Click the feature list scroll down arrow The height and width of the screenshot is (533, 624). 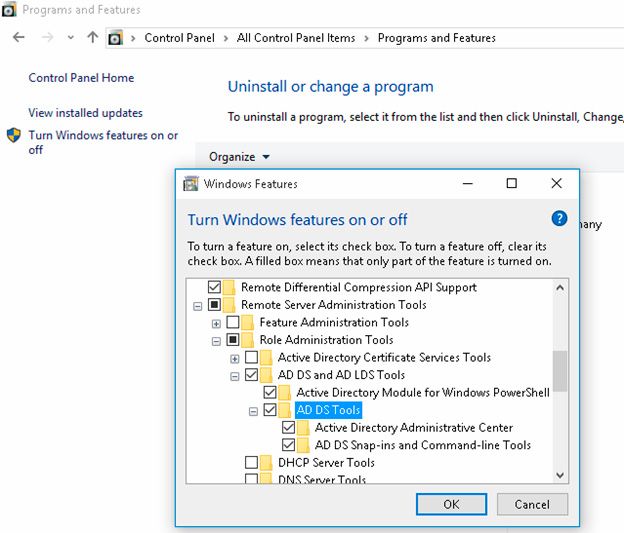(560, 475)
